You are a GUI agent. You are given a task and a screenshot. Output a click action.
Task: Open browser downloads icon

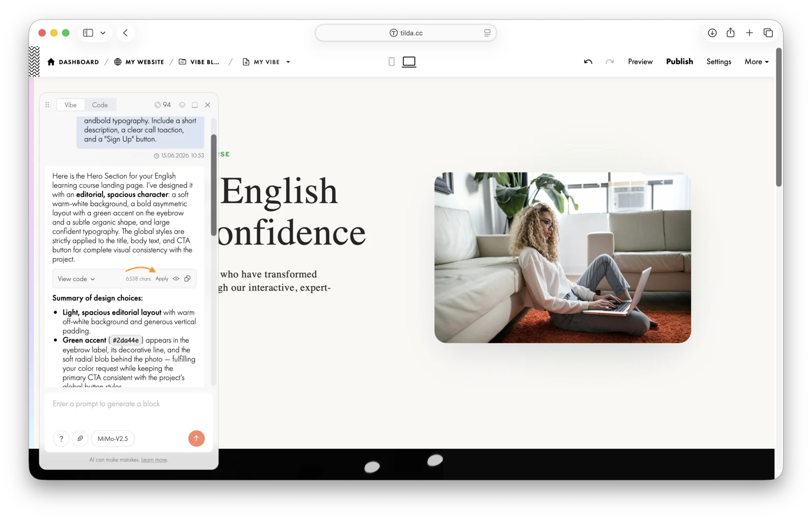[x=712, y=33]
